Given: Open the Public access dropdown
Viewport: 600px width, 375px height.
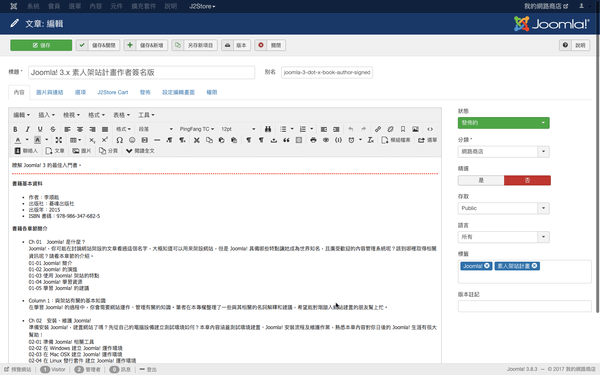Looking at the screenshot, I should [504, 208].
